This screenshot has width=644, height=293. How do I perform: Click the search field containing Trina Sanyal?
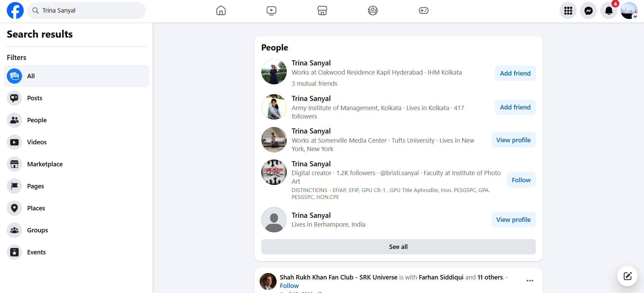(92, 11)
